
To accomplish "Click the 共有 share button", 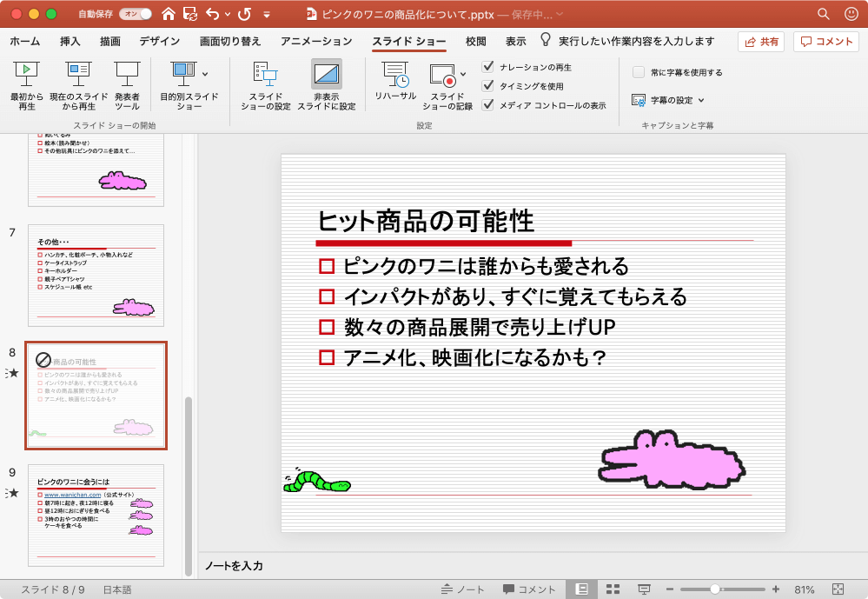I will [761, 42].
